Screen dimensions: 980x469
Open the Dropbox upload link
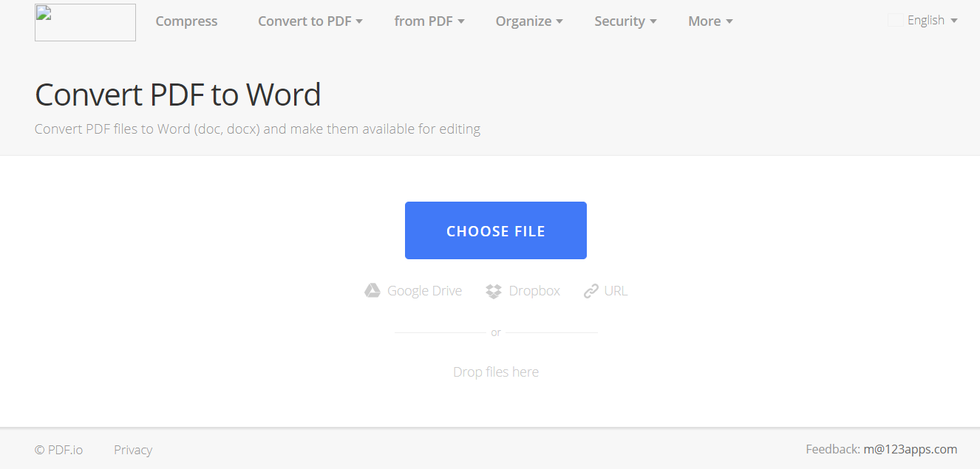coord(523,291)
